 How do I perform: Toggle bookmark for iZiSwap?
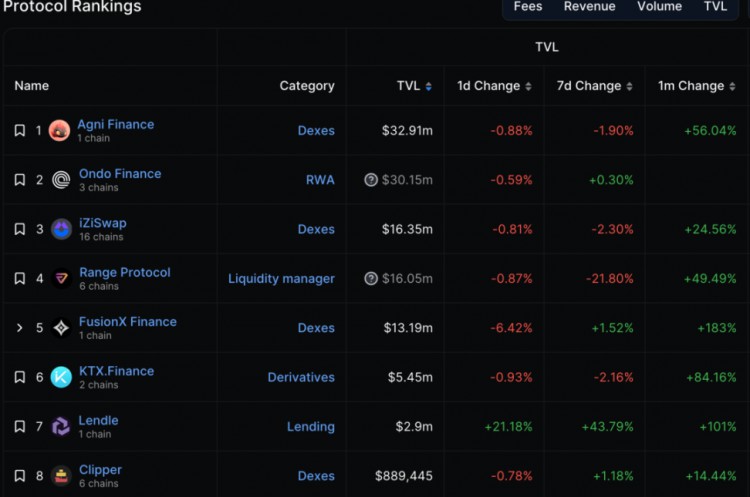point(19,229)
